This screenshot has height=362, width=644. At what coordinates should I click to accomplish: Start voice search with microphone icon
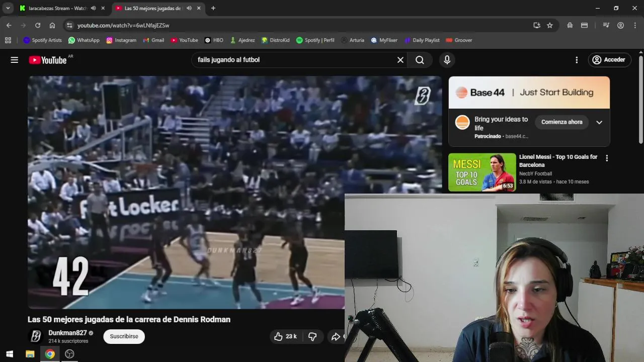tap(447, 60)
